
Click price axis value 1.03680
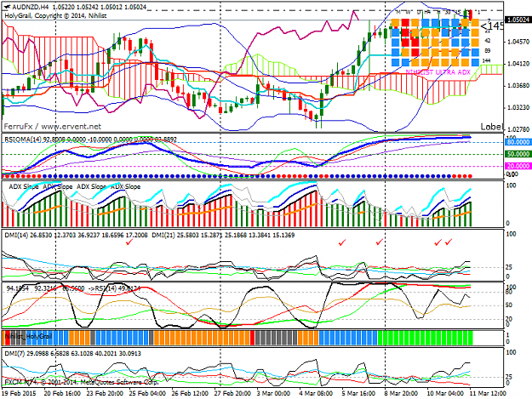pyautogui.click(x=518, y=86)
